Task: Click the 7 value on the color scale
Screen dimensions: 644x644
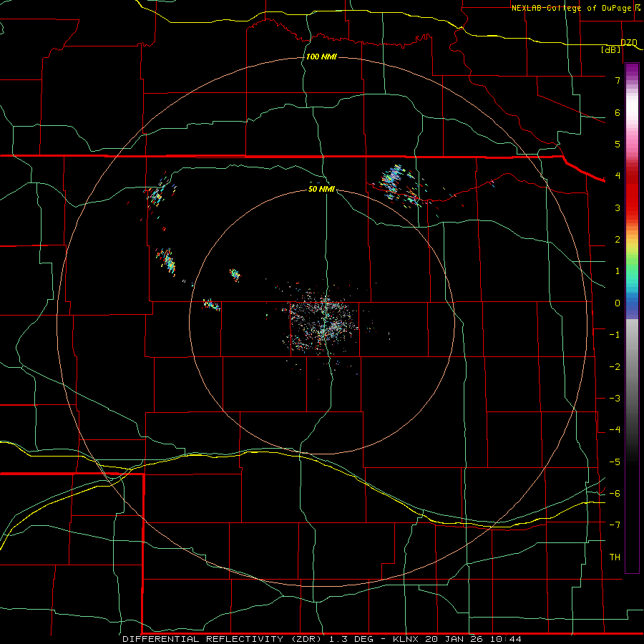Action: 618,80
